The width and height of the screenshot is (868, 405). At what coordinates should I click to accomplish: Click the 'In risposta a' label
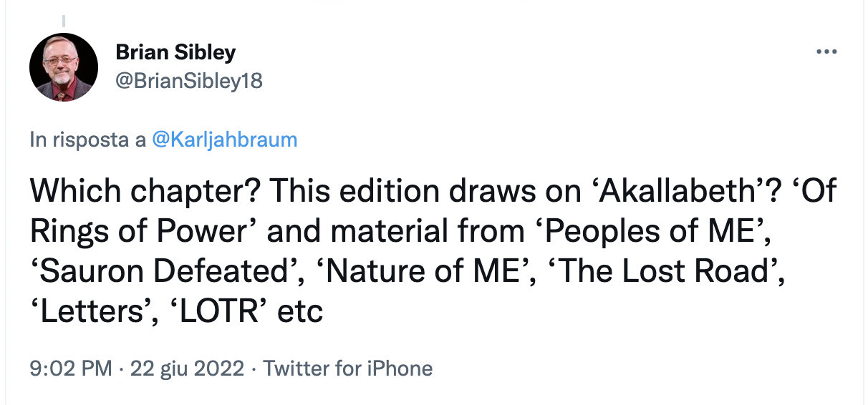[x=88, y=140]
